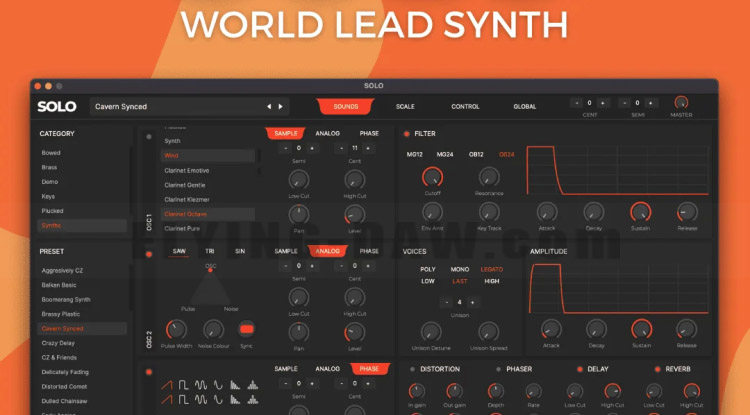Viewport: 750px width, 415px height.
Task: Click the Key Track knob
Action: [489, 212]
